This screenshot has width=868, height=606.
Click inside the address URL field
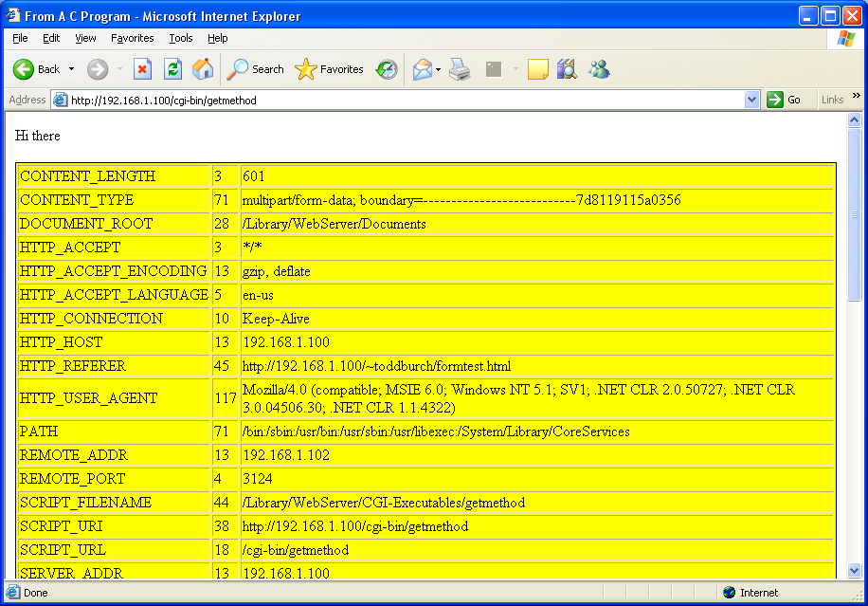(404, 101)
